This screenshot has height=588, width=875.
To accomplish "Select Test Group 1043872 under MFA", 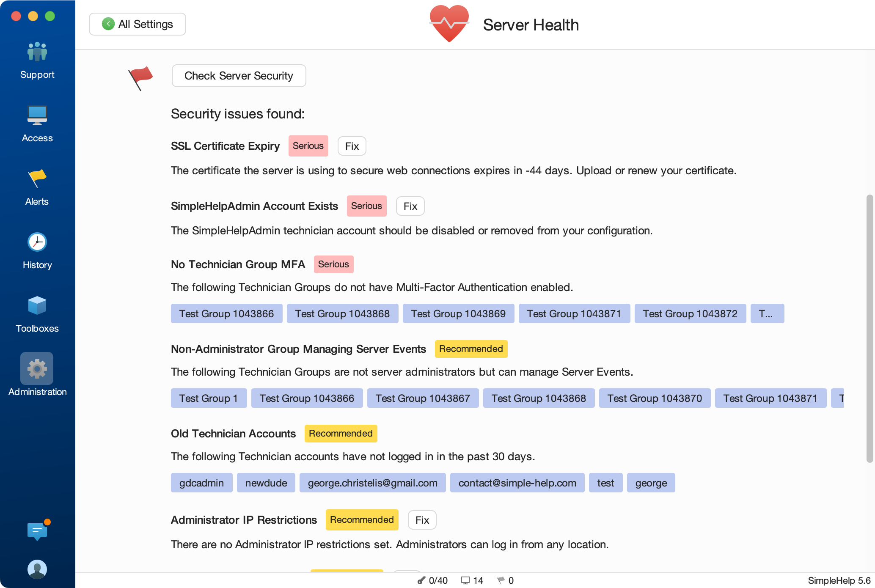I will (691, 313).
